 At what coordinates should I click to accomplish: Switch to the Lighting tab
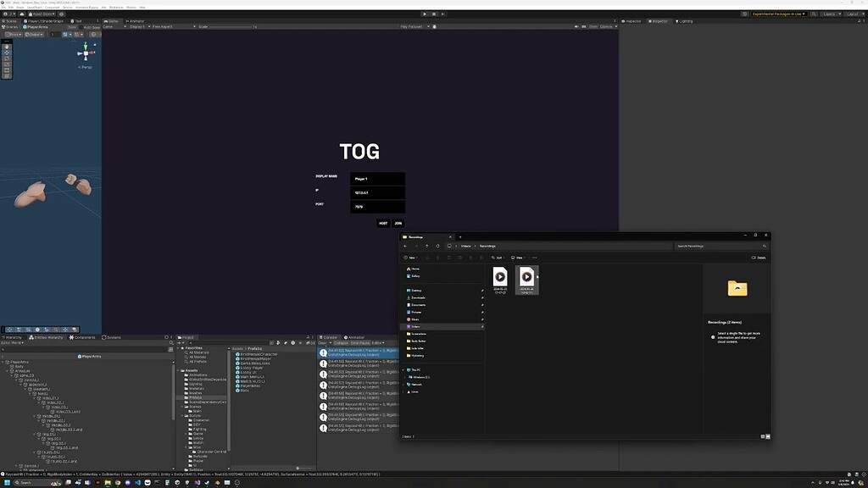point(685,21)
